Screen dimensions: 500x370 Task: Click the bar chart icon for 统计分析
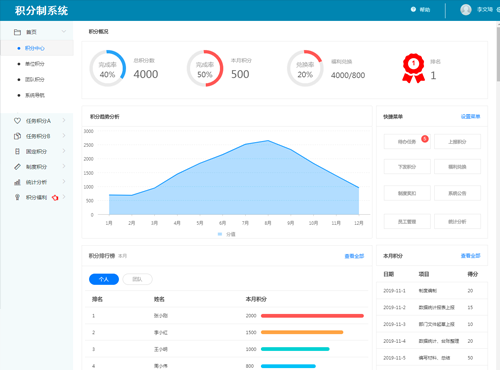click(17, 182)
